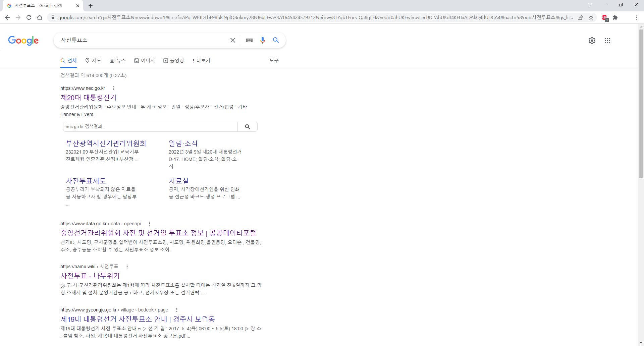Switch to the 이미지 tab
644x346 pixels.
(x=145, y=61)
